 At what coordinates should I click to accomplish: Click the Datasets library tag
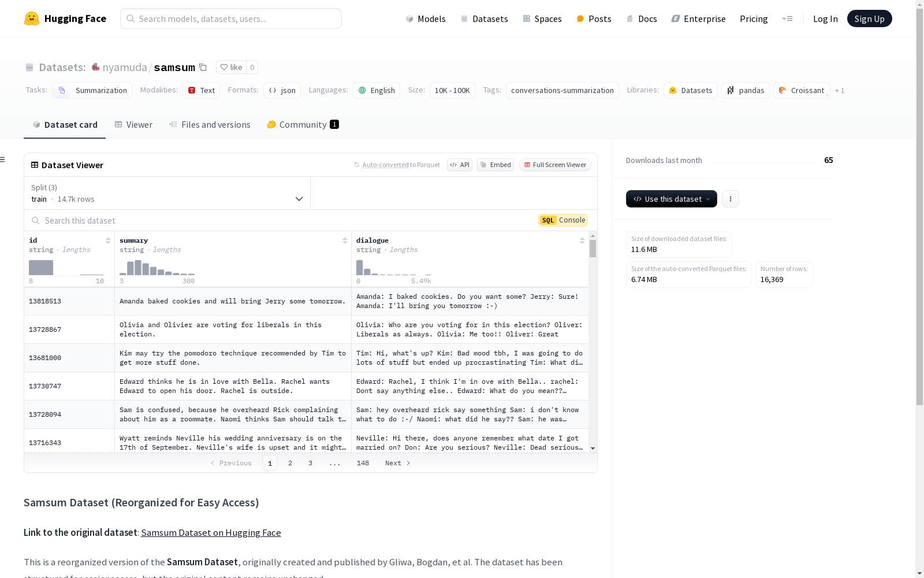[x=691, y=90]
